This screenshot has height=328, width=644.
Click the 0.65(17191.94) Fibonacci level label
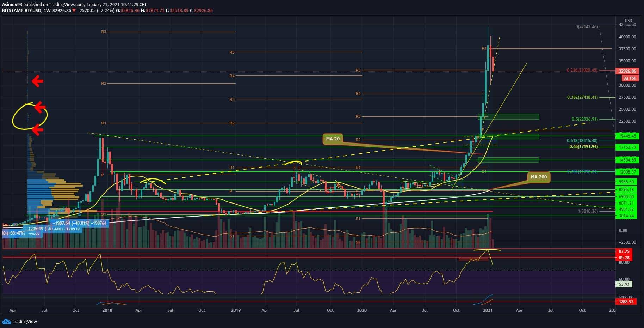[x=583, y=147]
